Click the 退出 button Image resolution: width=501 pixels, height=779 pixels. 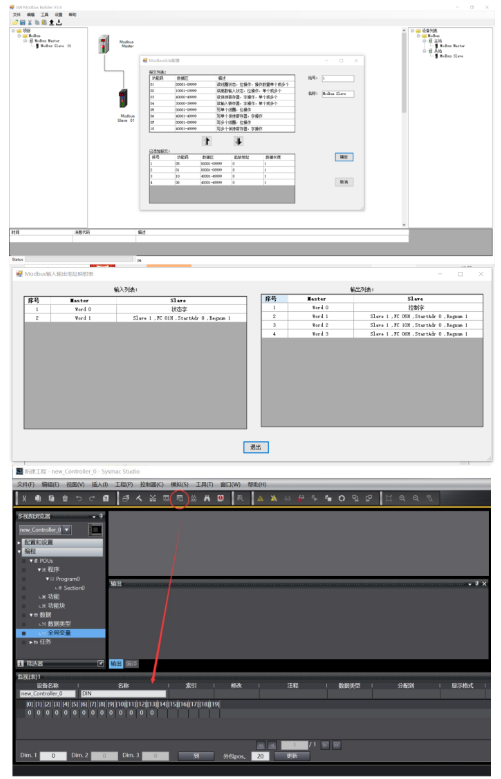(x=256, y=447)
